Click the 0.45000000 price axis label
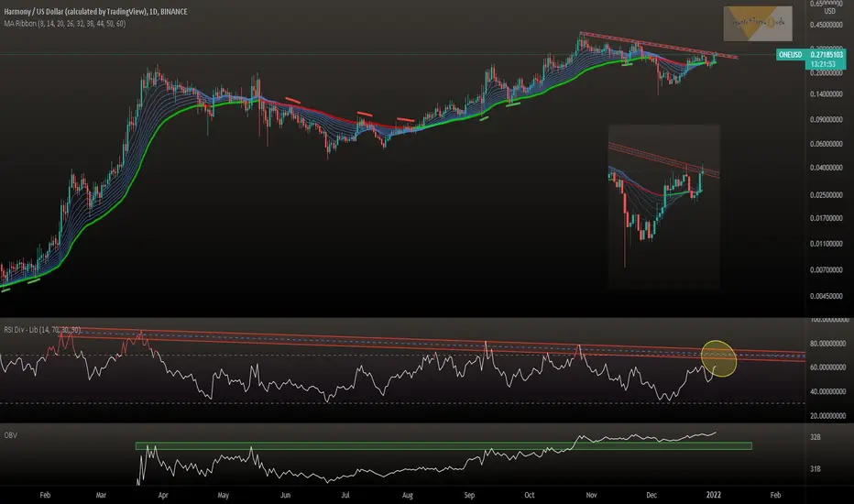 click(x=827, y=25)
